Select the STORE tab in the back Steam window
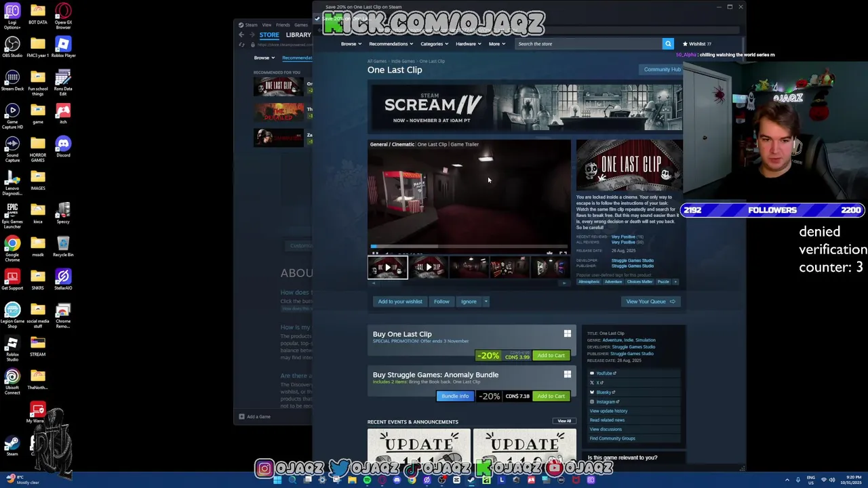This screenshot has height=488, width=868. point(269,35)
